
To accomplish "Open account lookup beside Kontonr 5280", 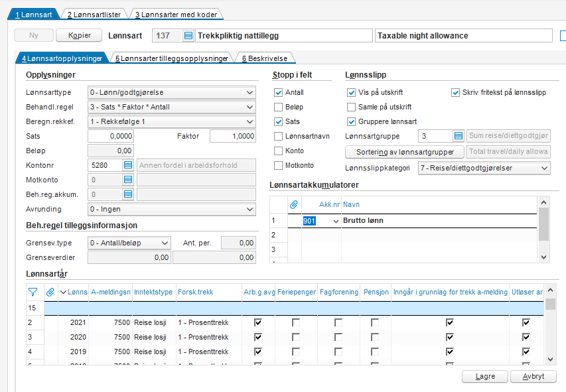I will [x=128, y=165].
